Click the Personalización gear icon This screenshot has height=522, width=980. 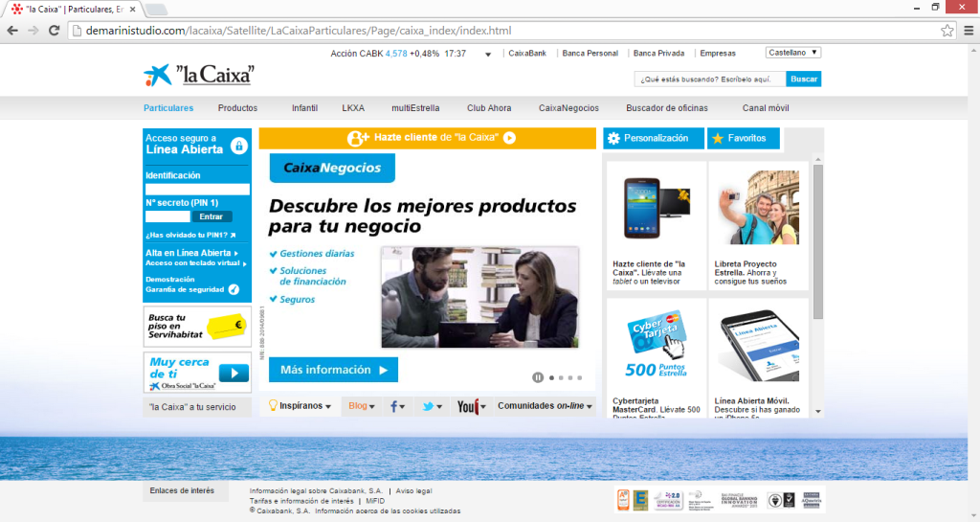pos(613,138)
